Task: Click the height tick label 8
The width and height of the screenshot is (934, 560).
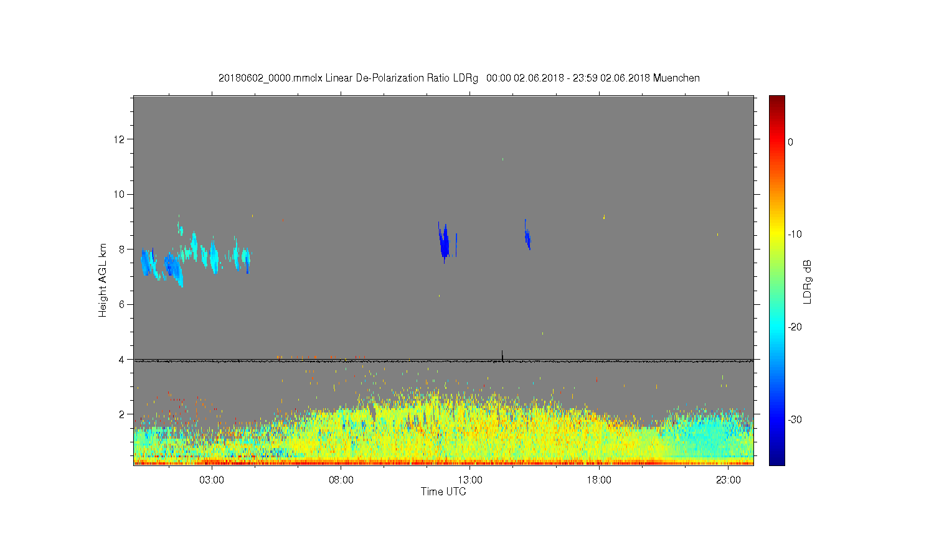Action: (x=122, y=250)
